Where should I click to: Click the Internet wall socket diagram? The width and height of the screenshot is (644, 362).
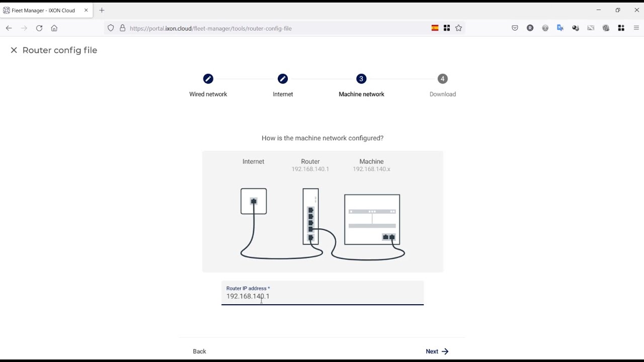[x=254, y=201]
